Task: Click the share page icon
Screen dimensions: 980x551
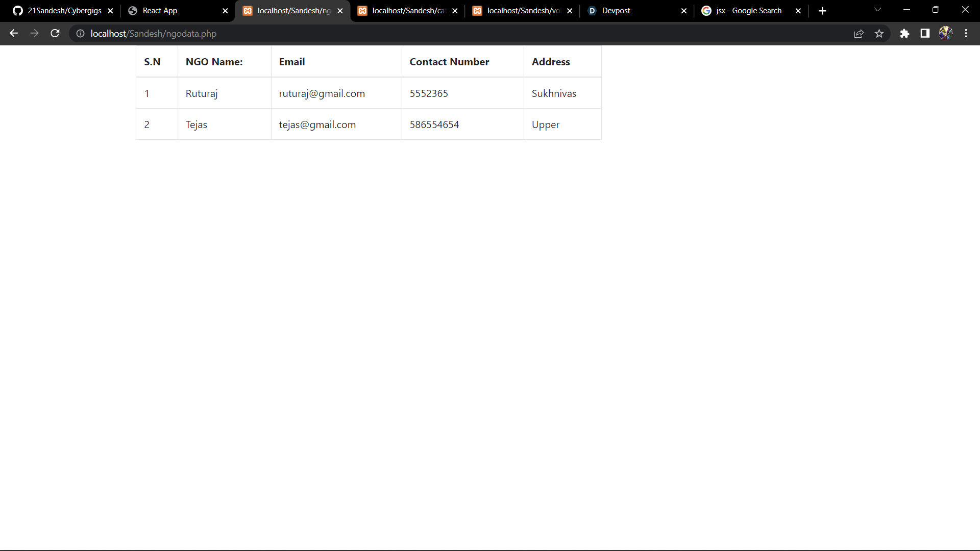Action: (x=859, y=34)
